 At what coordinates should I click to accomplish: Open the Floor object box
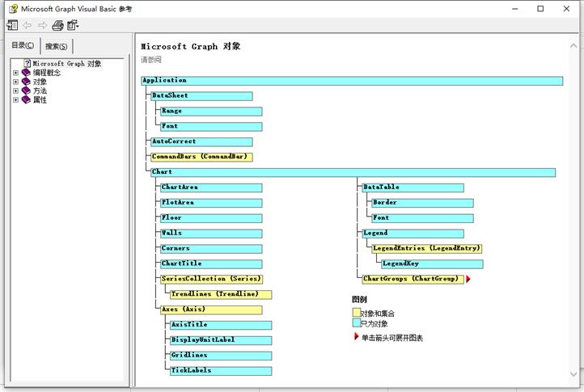(211, 218)
